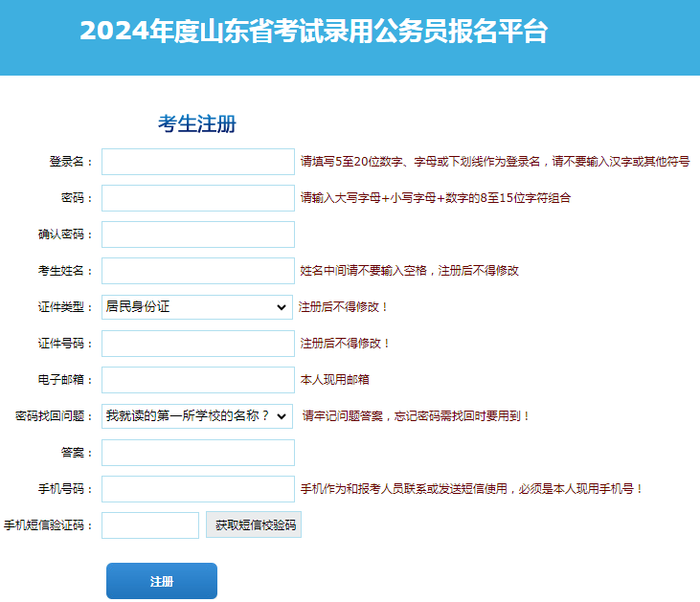This screenshot has height=602, width=700.
Task: Open the 密码找回问题 dropdown
Action: pyautogui.click(x=197, y=416)
